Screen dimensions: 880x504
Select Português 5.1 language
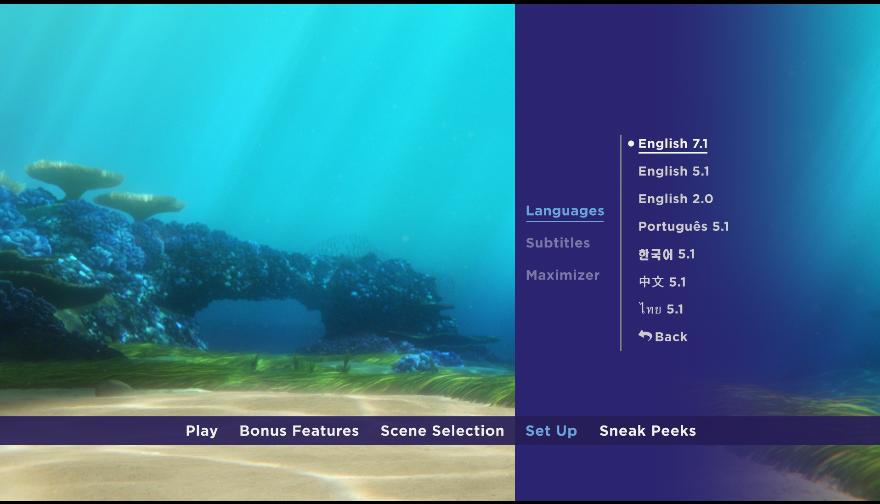tap(683, 226)
